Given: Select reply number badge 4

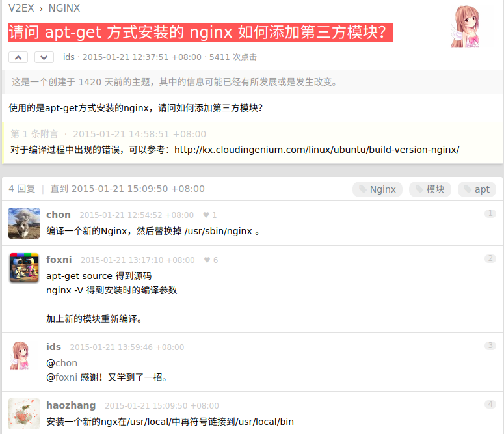Looking at the screenshot, I should click(x=490, y=404).
